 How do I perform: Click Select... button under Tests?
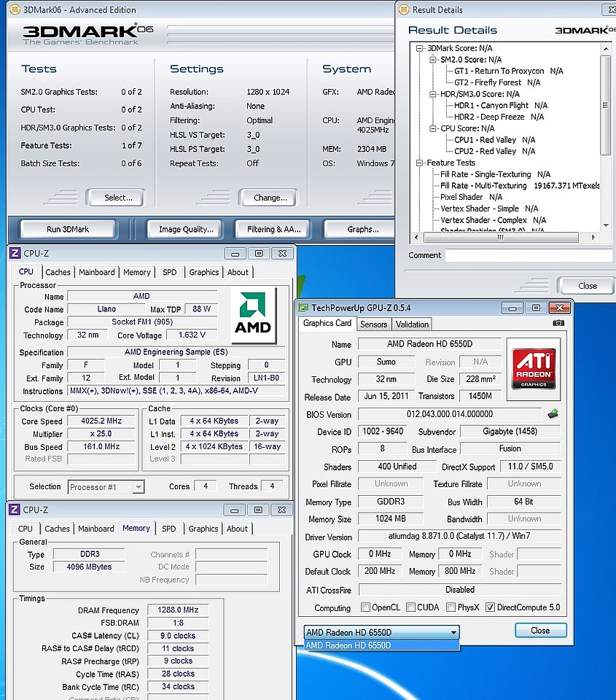116,198
